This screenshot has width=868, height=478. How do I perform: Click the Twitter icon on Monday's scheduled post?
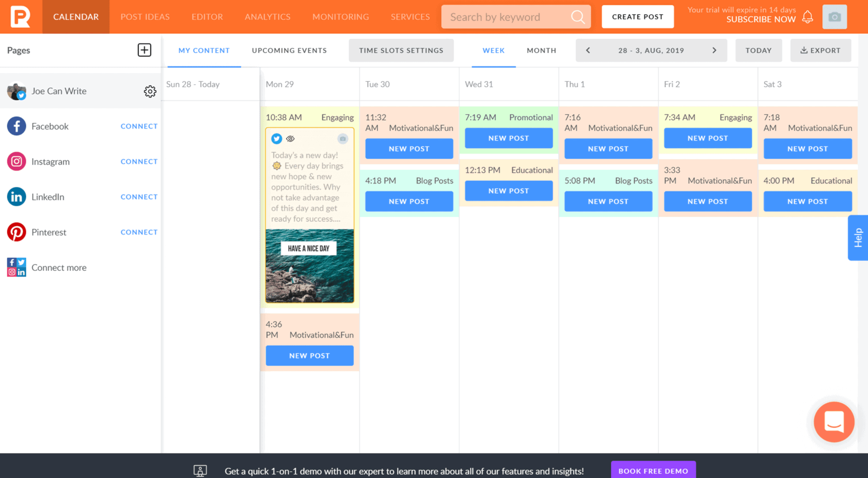(x=276, y=139)
